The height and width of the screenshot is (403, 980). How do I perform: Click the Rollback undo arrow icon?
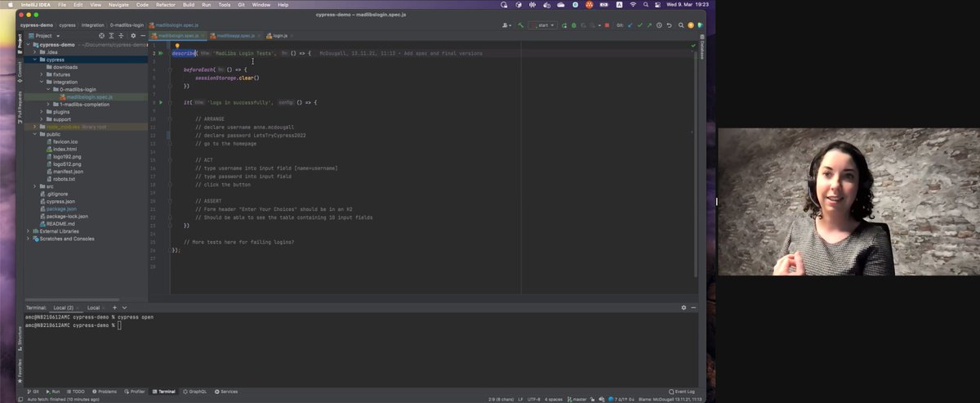tap(669, 25)
